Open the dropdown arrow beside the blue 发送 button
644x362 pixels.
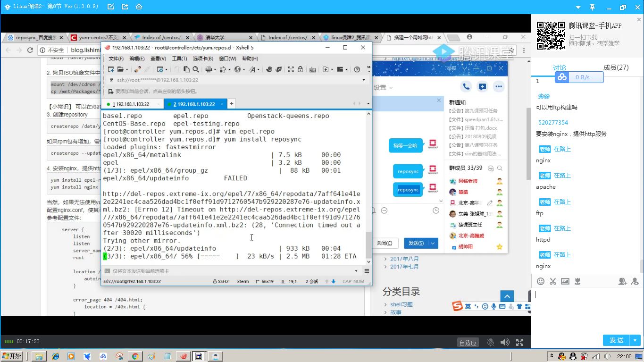[635, 340]
